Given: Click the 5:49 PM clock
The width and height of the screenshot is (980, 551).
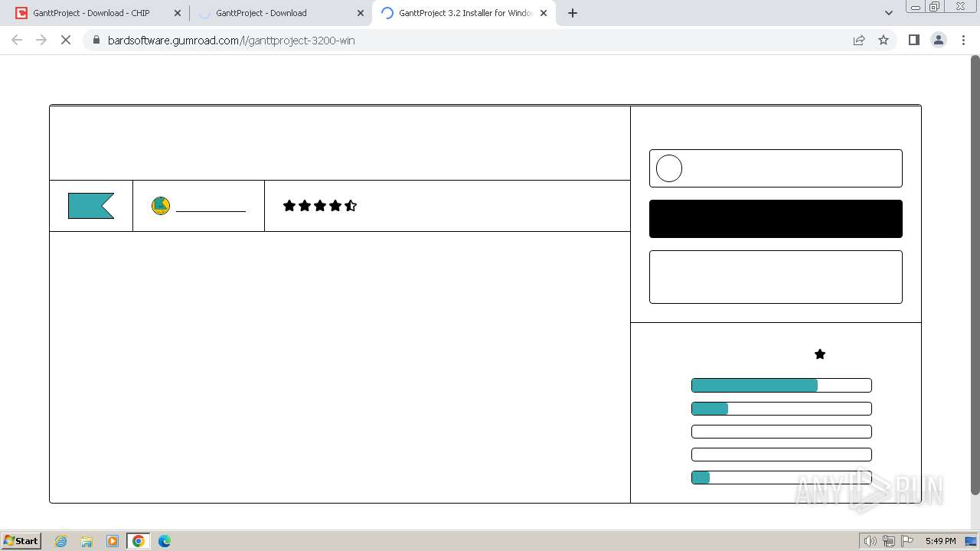Looking at the screenshot, I should 940,541.
